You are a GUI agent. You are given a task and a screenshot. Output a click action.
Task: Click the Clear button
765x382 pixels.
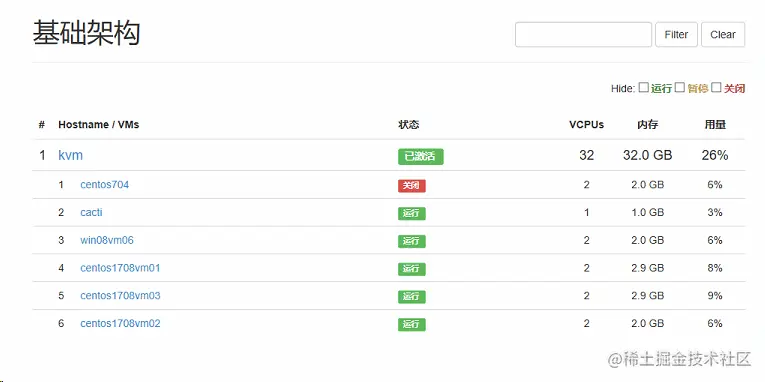tap(723, 35)
